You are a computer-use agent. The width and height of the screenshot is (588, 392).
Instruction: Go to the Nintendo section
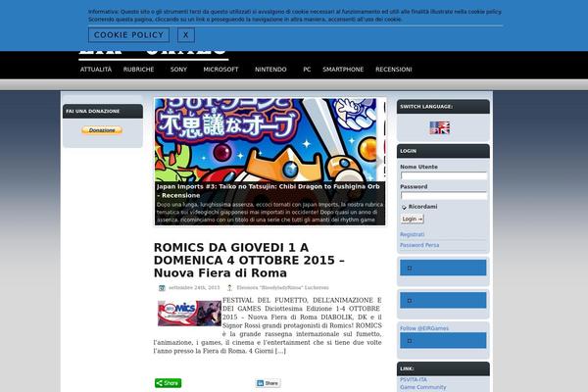(270, 70)
